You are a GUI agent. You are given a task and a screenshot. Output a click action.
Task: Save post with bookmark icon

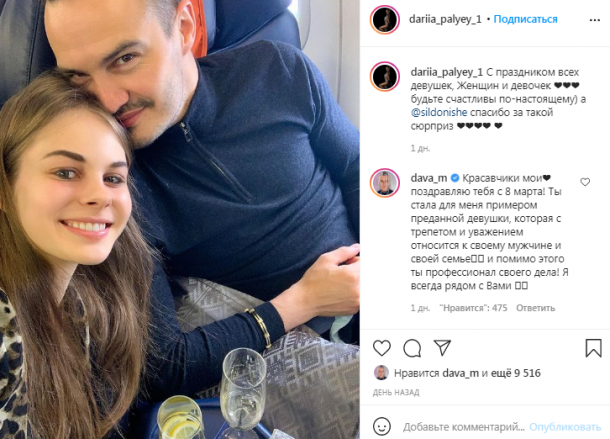tap(594, 348)
